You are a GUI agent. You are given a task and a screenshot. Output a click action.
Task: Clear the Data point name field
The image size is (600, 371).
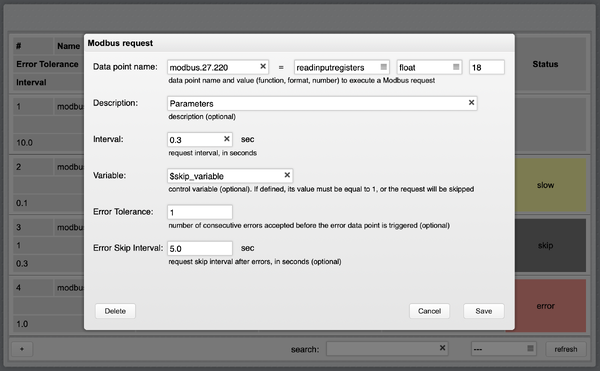coord(263,67)
